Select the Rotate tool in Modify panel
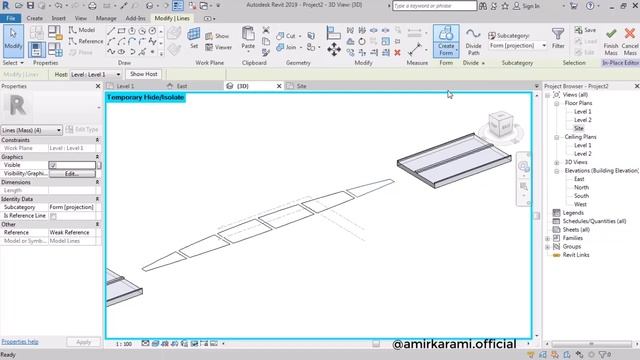Screen dimensions: 640x360 click(x=362, y=41)
